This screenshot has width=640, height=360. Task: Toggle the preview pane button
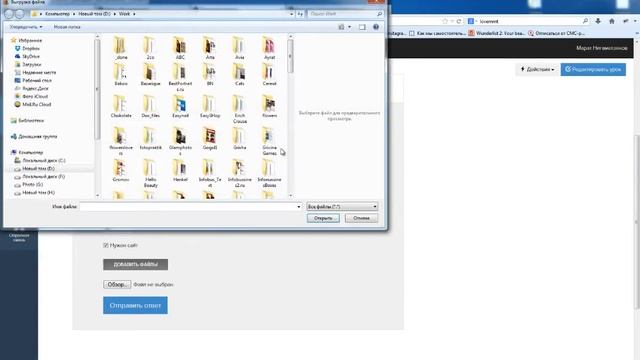362,27
